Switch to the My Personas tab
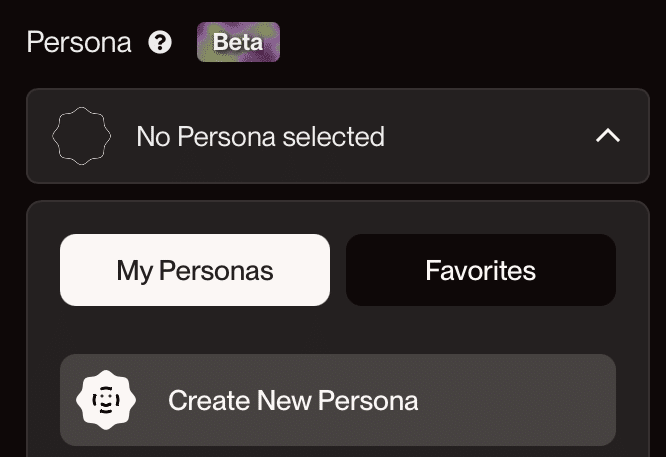Viewport: 666px width, 457px height. click(195, 270)
